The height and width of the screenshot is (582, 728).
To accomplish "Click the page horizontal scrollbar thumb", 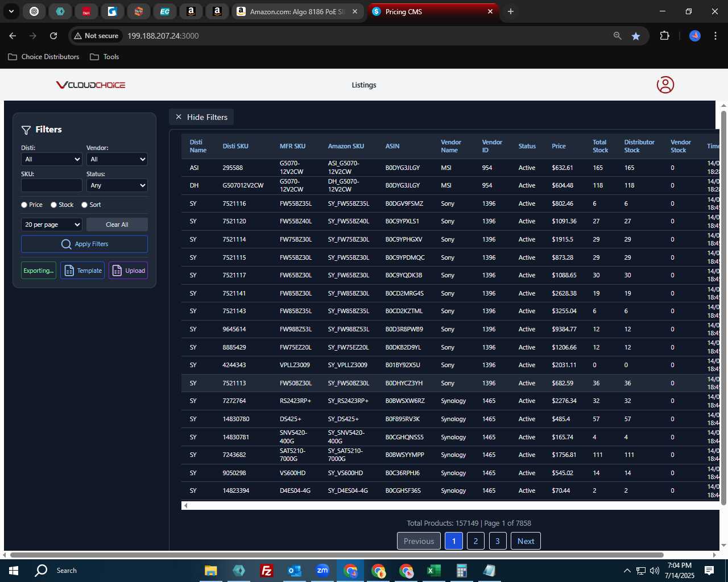I will pyautogui.click(x=337, y=555).
